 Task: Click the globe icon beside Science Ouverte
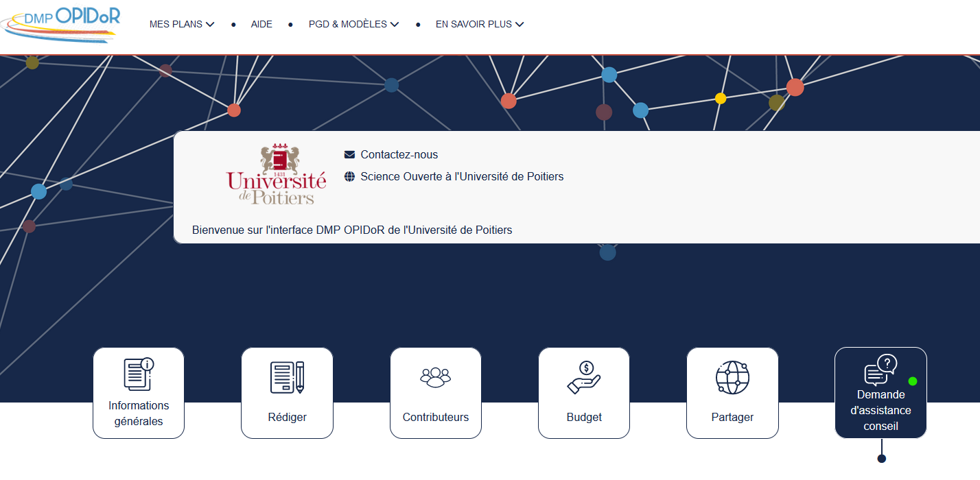[349, 177]
